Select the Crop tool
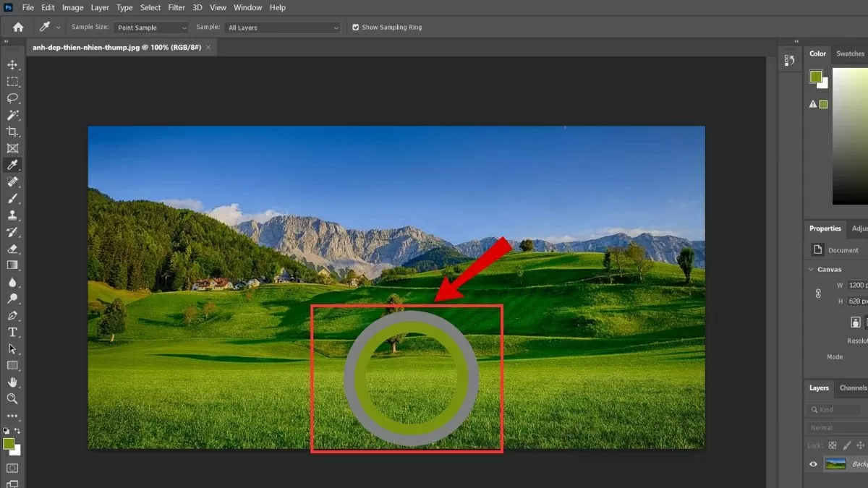The width and height of the screenshot is (868, 488). point(12,132)
